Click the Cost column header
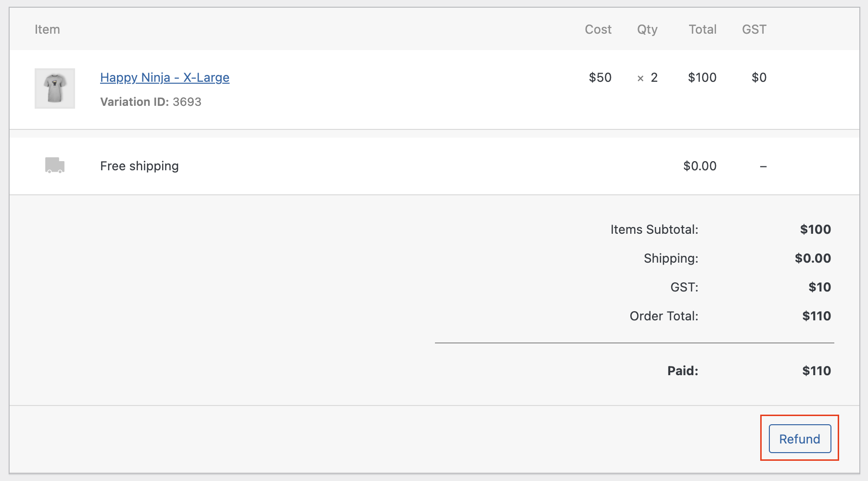This screenshot has height=481, width=868. (598, 29)
